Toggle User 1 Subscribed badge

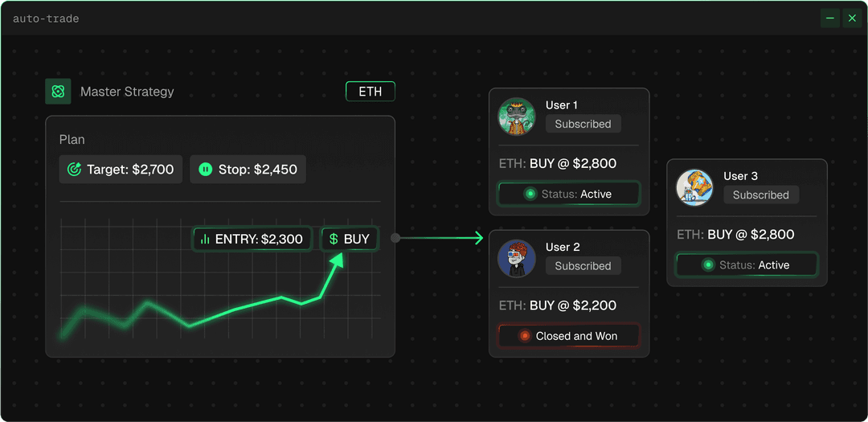(583, 125)
